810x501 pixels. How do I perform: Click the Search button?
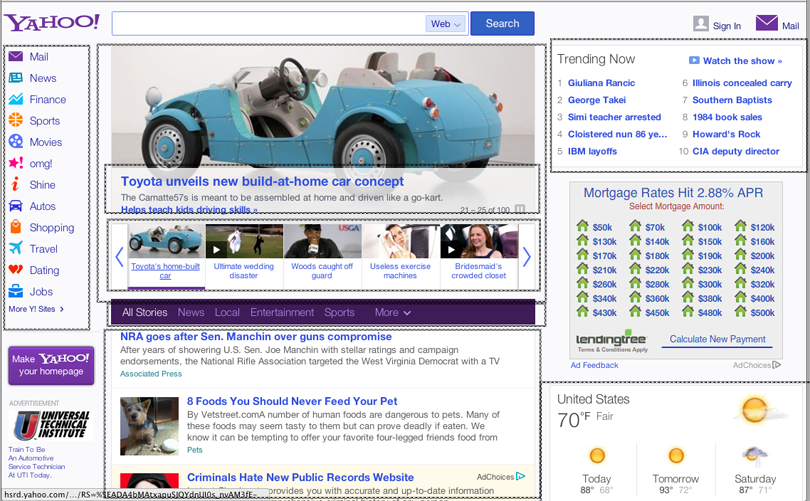click(502, 24)
